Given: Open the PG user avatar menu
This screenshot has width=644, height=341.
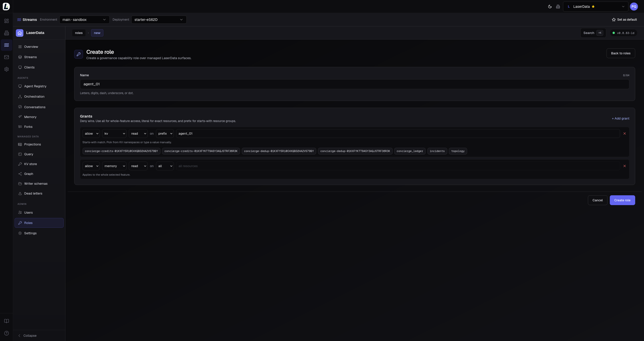Looking at the screenshot, I should [634, 7].
